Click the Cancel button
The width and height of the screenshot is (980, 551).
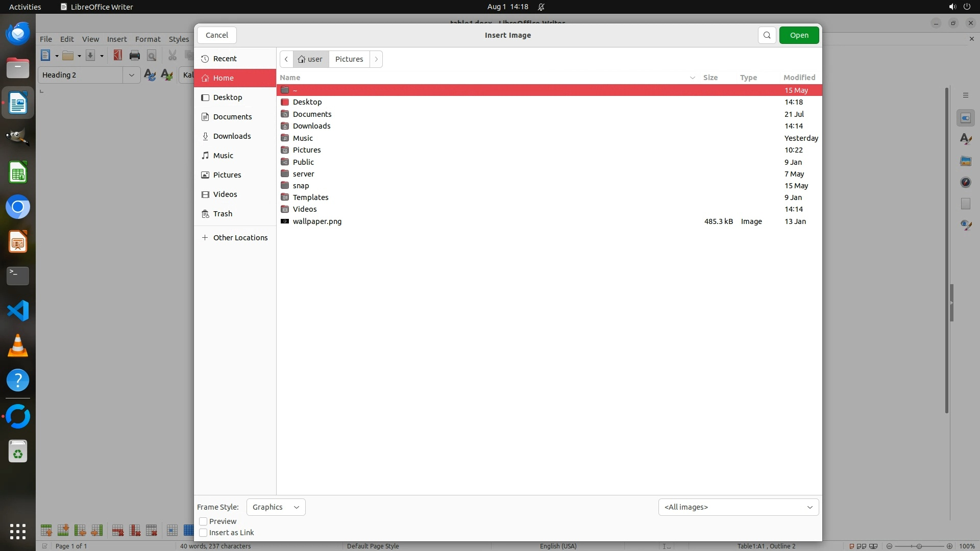point(216,35)
